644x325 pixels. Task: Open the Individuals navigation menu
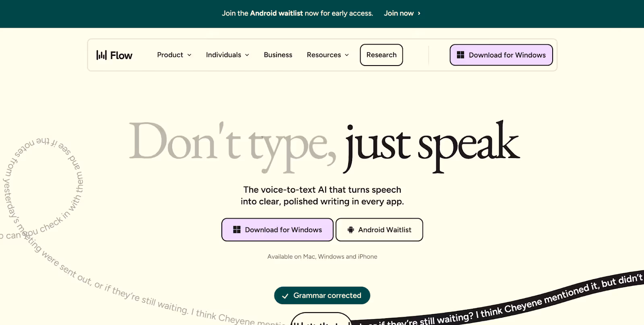tap(227, 55)
